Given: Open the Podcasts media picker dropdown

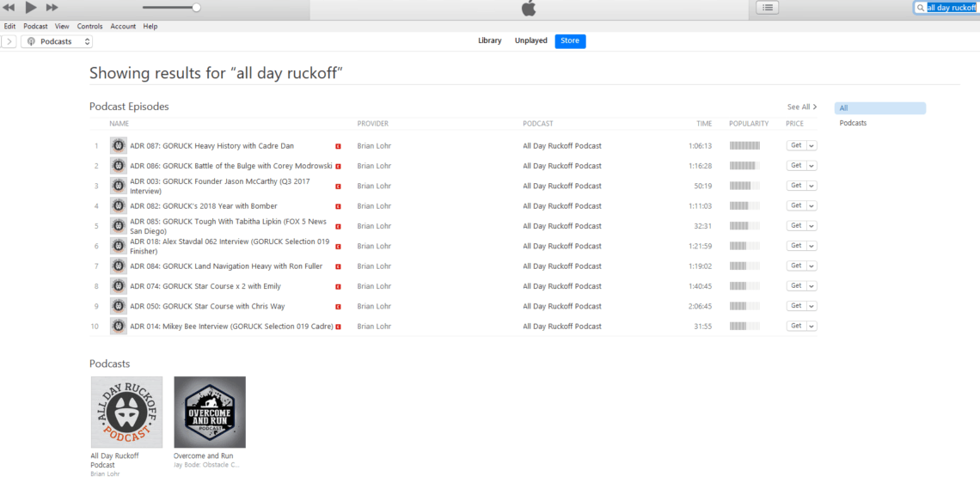Looking at the screenshot, I should point(57,41).
